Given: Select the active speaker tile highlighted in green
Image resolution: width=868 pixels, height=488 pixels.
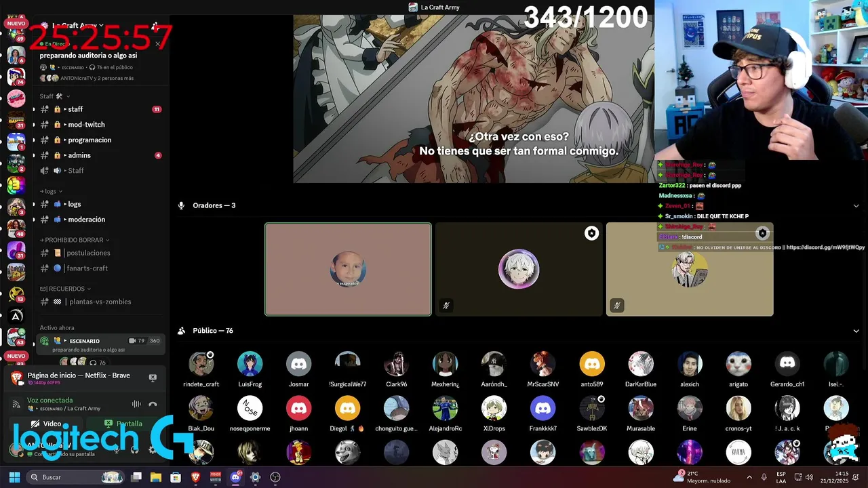Looking at the screenshot, I should 348,269.
